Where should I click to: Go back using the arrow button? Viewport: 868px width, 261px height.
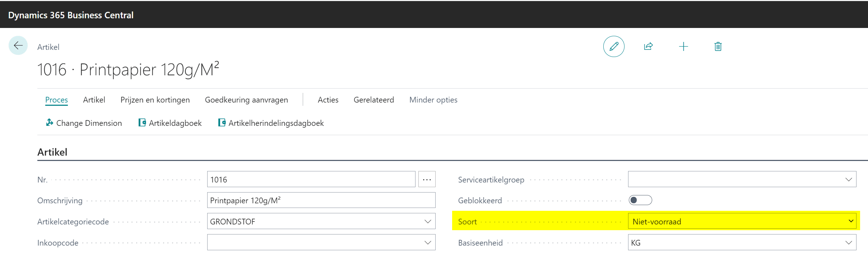coord(18,46)
